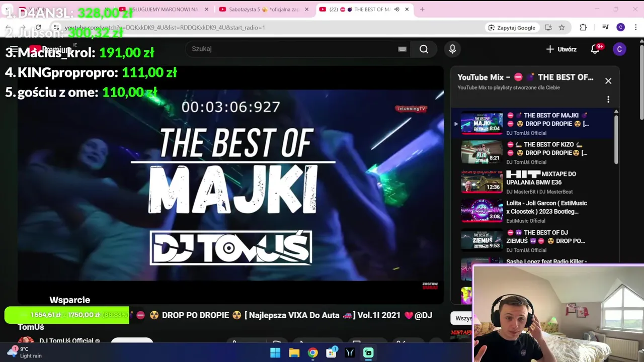Viewport: 644px width, 362px height.
Task: Click the 'YouTube Mix – THE BEST OF...' panel title
Action: tap(525, 77)
